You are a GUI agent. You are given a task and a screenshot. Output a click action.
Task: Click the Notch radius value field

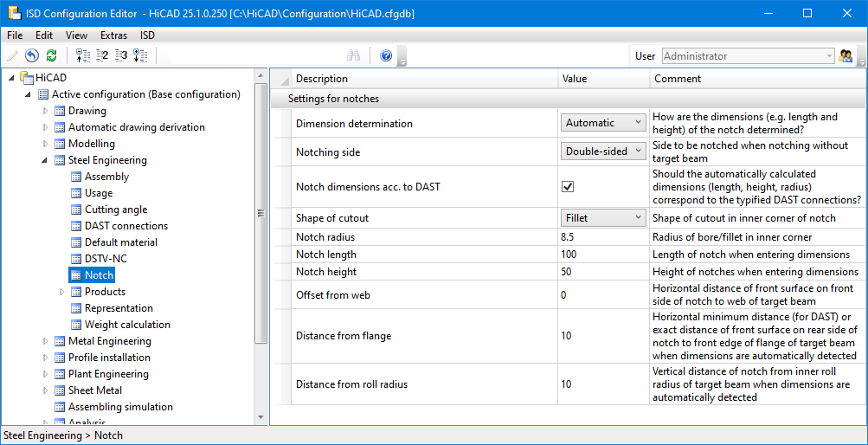tap(603, 237)
